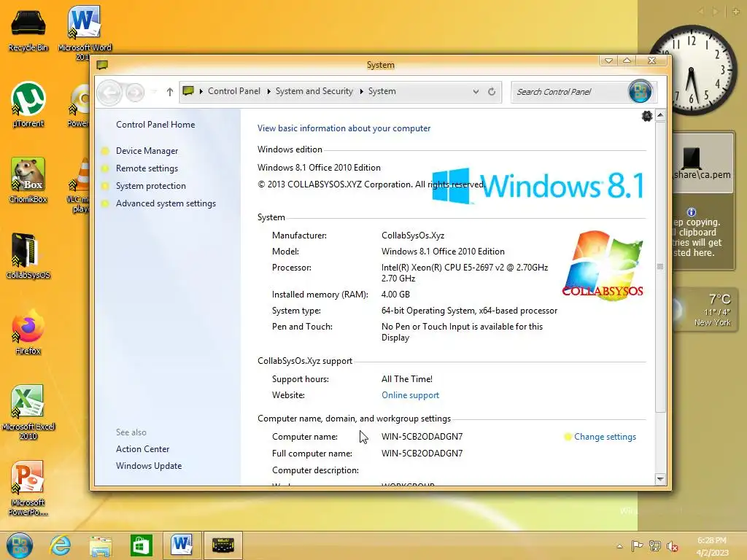Switch to Word in the taskbar
The width and height of the screenshot is (747, 560).
click(182, 545)
